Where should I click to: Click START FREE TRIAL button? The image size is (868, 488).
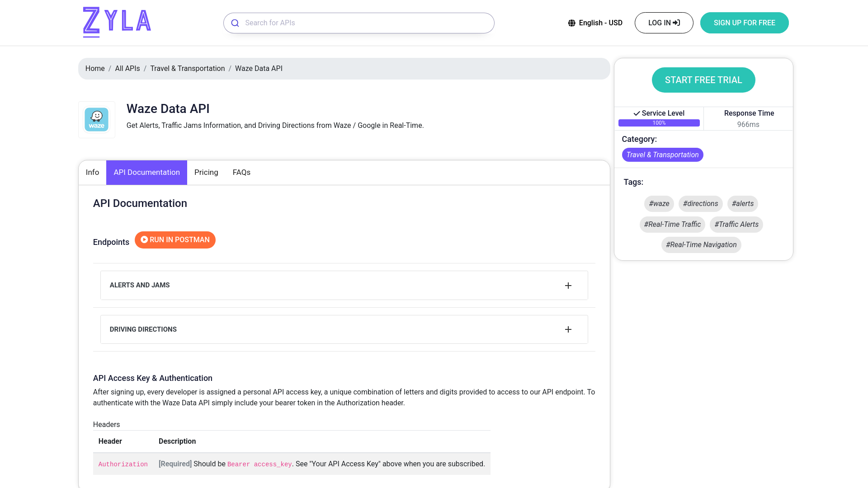click(x=703, y=80)
